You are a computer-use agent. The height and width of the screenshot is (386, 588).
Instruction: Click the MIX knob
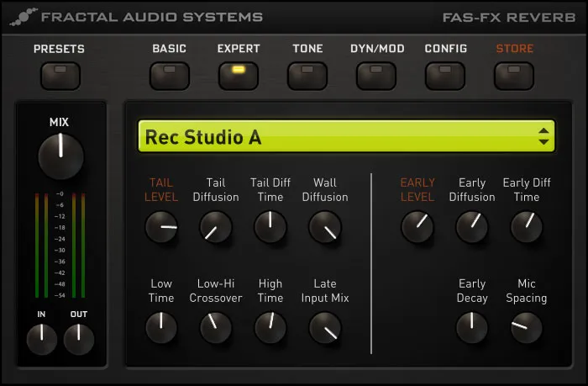pyautogui.click(x=60, y=156)
